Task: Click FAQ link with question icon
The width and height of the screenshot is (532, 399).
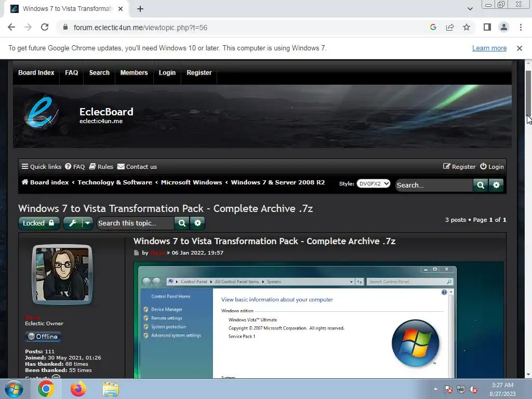Action: (75, 167)
